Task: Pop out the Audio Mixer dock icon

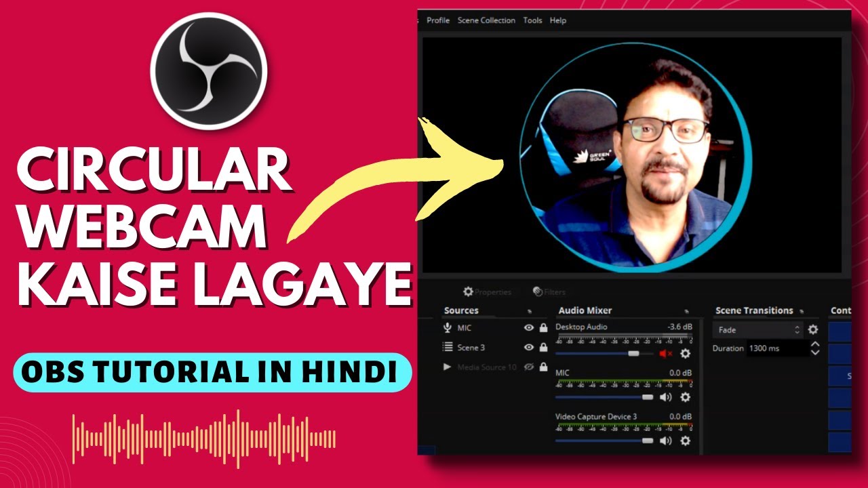Action: click(687, 312)
